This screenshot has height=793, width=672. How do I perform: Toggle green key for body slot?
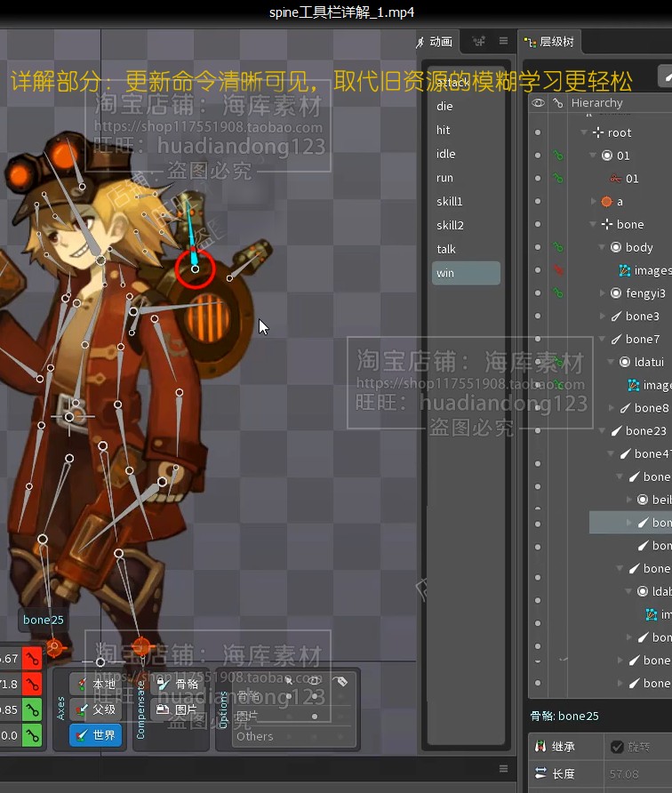click(x=557, y=247)
